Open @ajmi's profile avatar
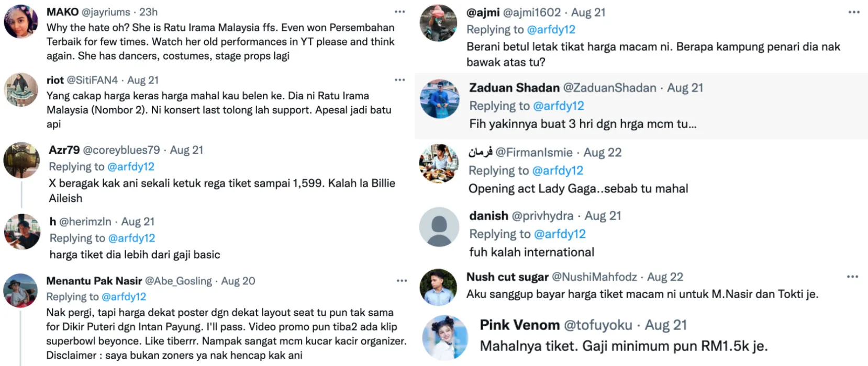Screen dimensions: 868x366 point(438,23)
